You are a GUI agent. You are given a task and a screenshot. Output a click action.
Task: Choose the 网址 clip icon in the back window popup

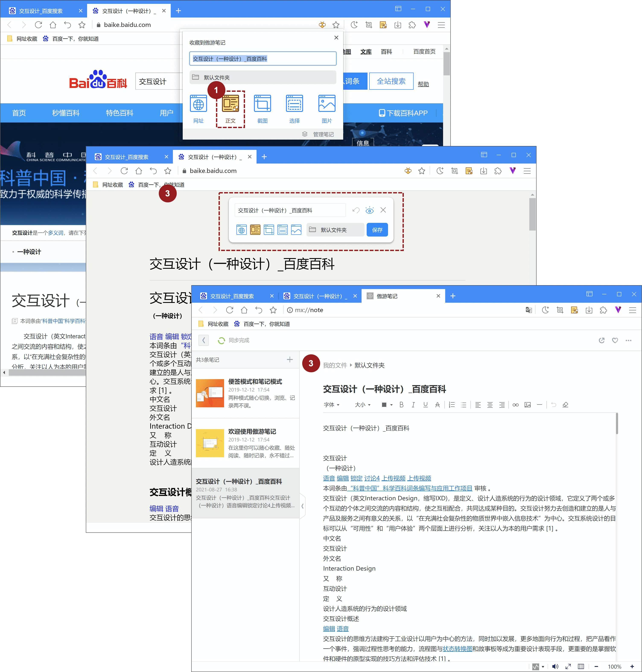click(x=198, y=104)
